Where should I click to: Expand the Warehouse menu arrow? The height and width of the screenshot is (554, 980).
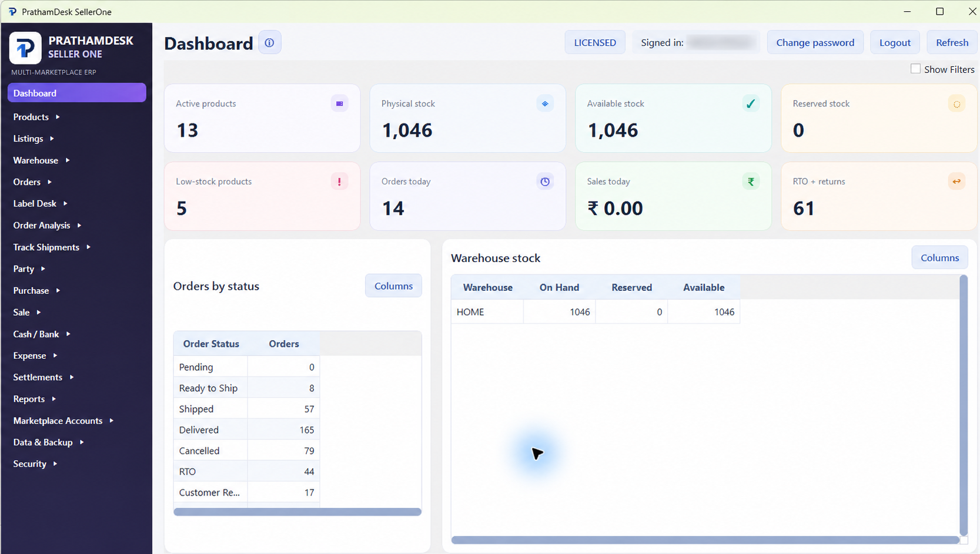coord(68,160)
